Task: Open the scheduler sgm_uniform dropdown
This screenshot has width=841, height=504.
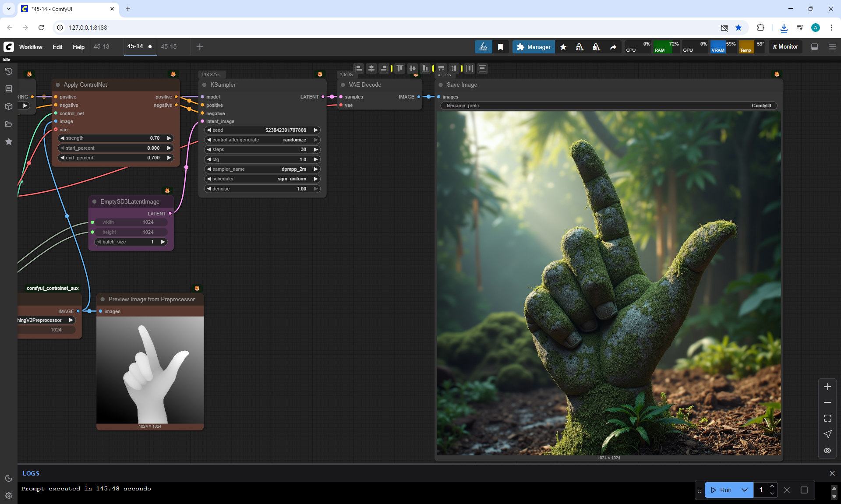Action: 262,179
